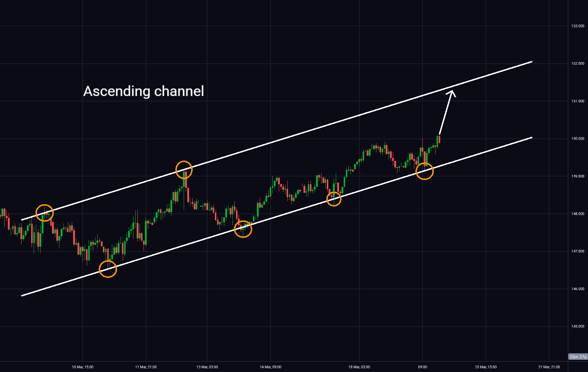This screenshot has width=588, height=372.
Task: Click the 21 Mar, 21:00 time label
Action: 549,367
